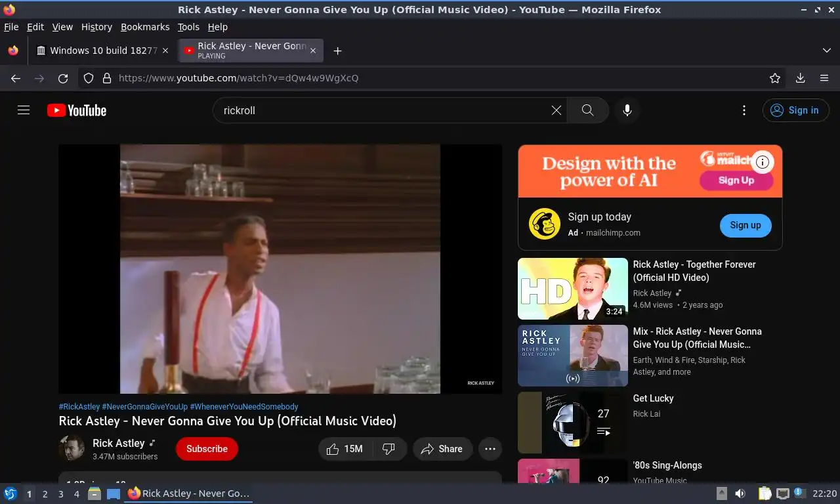This screenshot has height=504, width=840.
Task: Pause video by clicking the player
Action: tap(280, 269)
